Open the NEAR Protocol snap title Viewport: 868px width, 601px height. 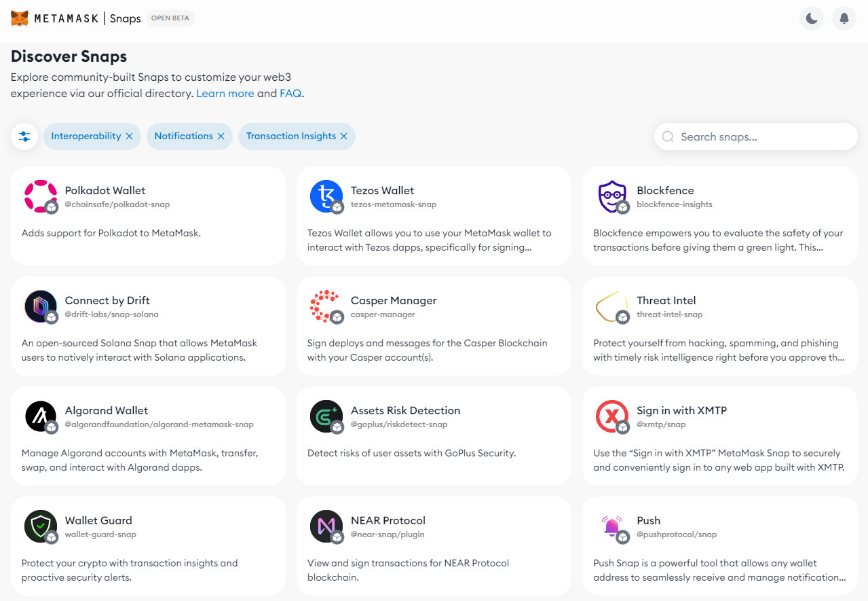click(388, 521)
